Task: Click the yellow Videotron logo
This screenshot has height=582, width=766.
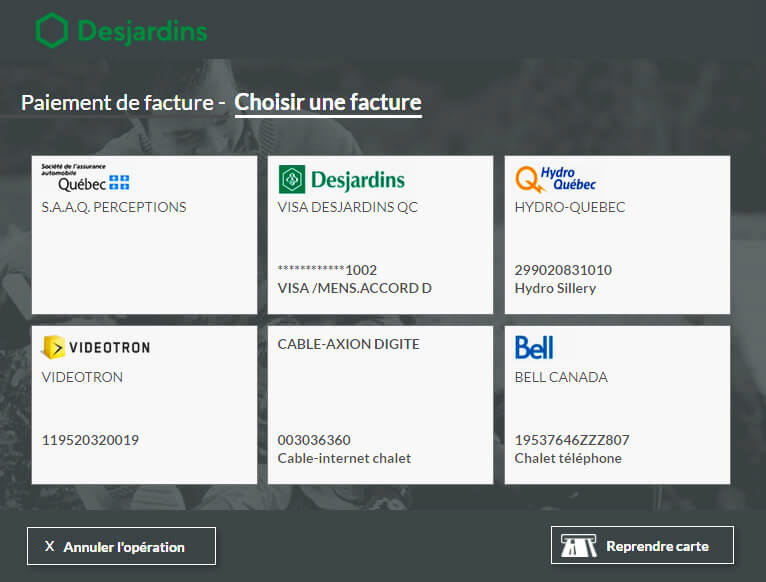Action: pos(95,348)
